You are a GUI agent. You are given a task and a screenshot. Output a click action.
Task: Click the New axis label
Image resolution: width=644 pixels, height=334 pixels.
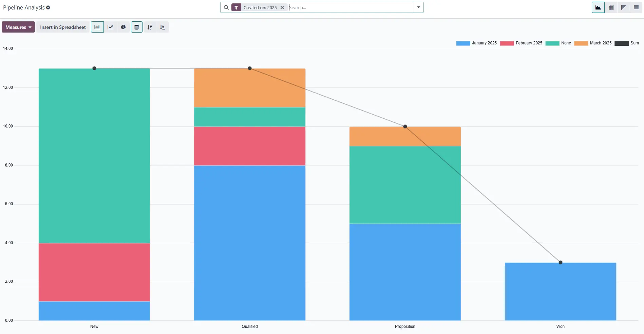click(x=94, y=327)
